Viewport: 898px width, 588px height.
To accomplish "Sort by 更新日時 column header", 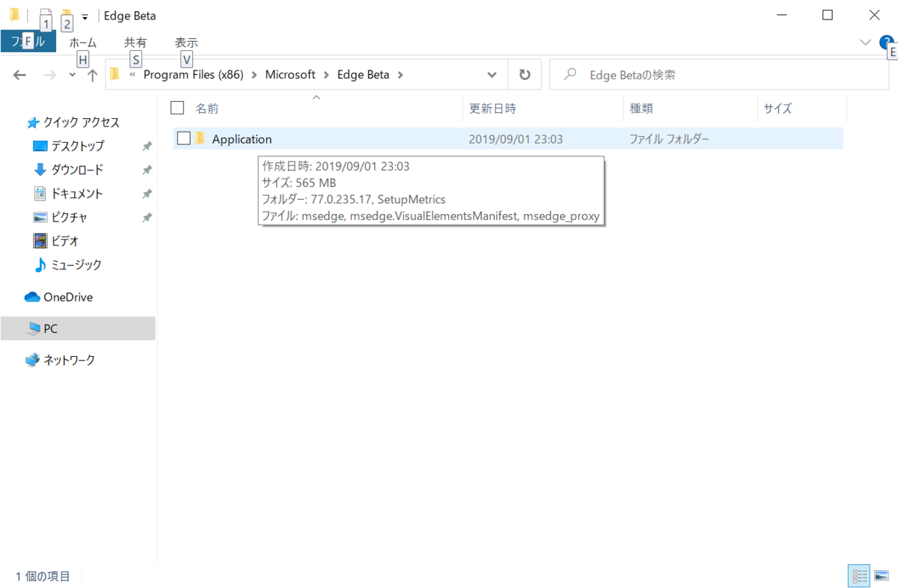I will (x=492, y=108).
